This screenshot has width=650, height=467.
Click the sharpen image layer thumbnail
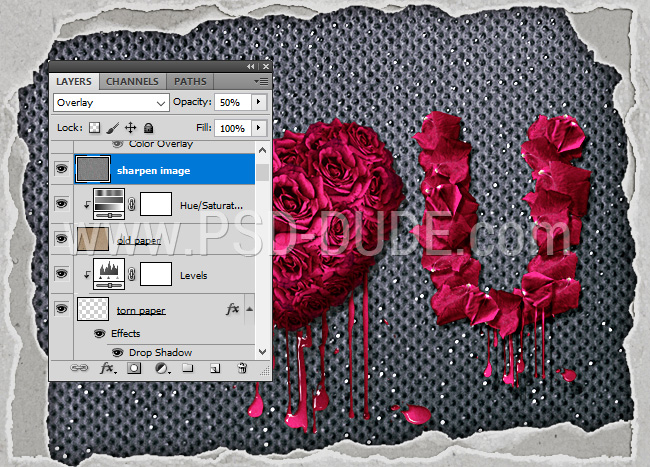[93, 169]
